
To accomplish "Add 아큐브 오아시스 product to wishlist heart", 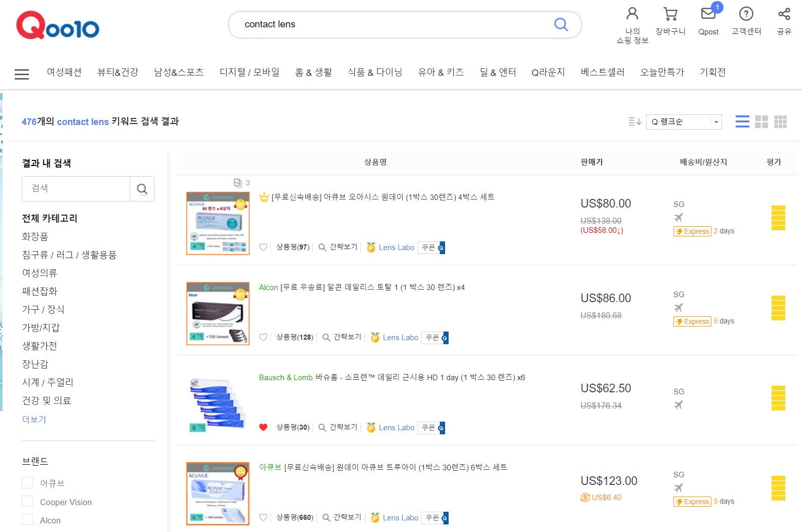I will tap(263, 247).
